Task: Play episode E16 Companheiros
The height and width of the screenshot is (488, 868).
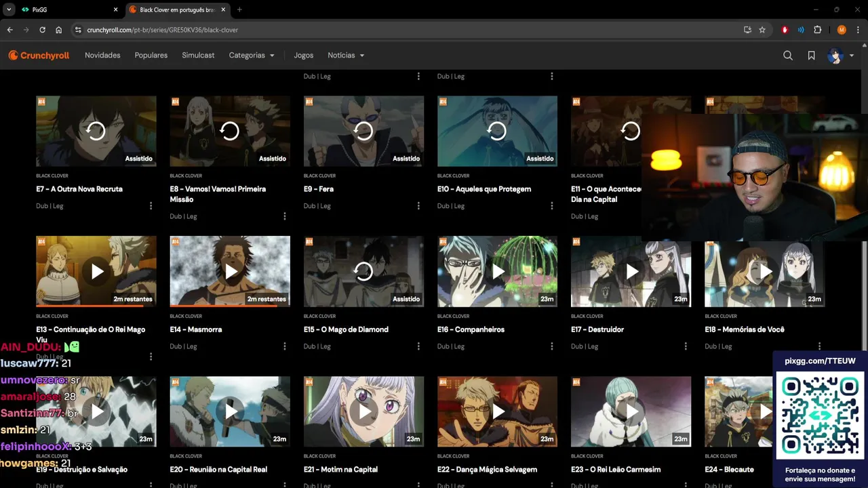Action: pos(497,271)
